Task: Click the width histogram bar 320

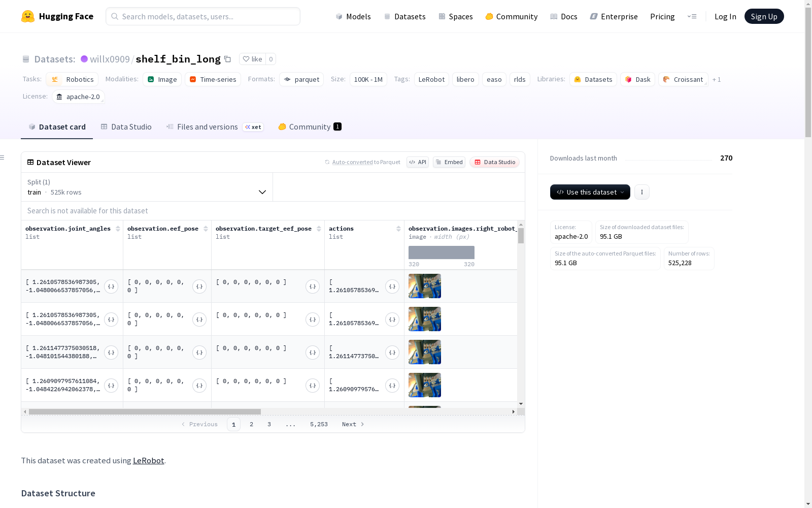Action: (x=442, y=252)
